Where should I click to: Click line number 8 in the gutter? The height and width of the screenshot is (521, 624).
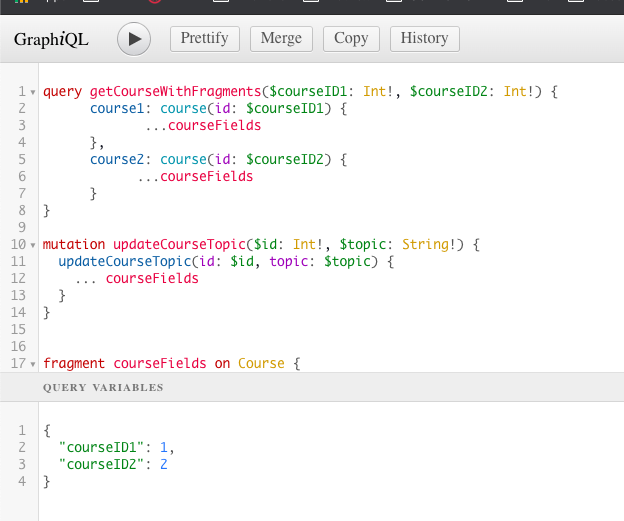(22, 211)
